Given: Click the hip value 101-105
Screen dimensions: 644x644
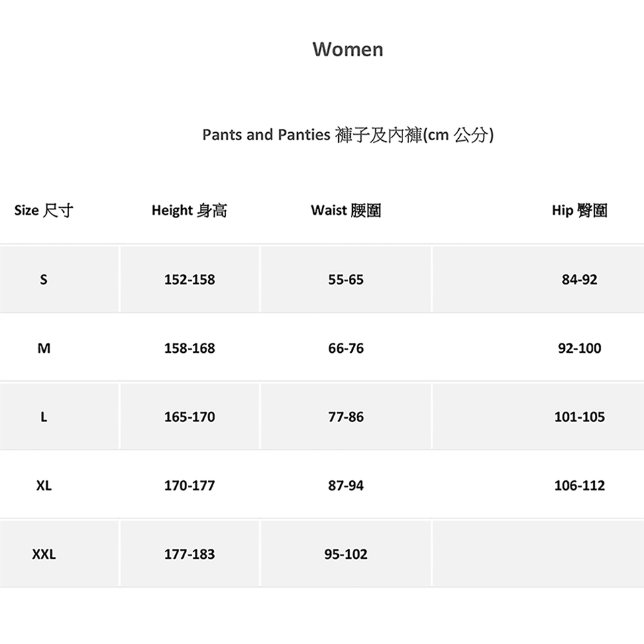Looking at the screenshot, I should pyautogui.click(x=580, y=417).
